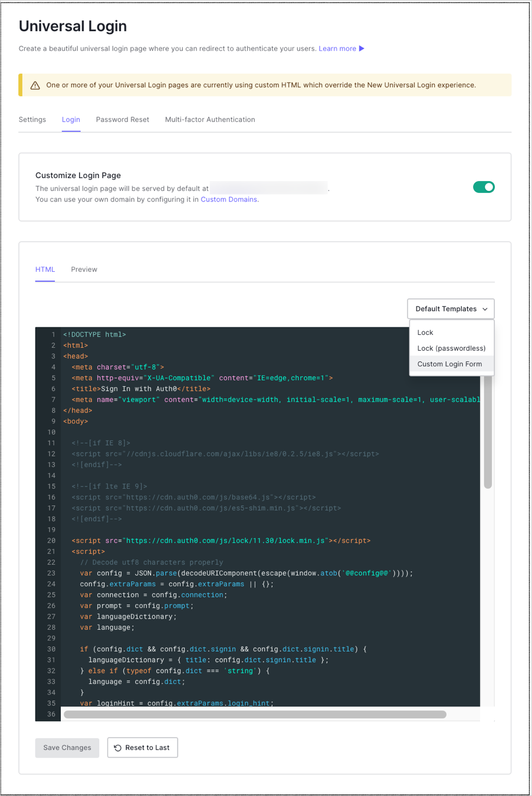This screenshot has height=796, width=532.
Task: Click the warning triangle icon
Action: pyautogui.click(x=34, y=85)
